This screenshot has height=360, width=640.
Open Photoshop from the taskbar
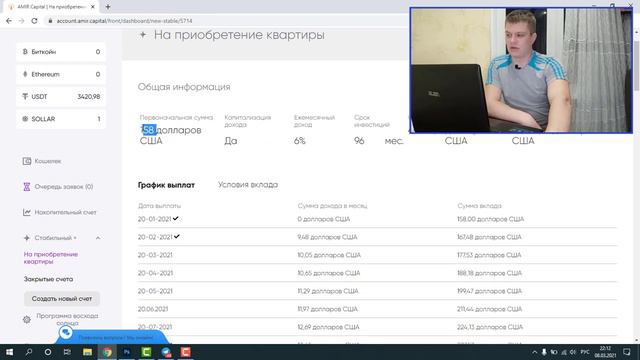pos(127,352)
